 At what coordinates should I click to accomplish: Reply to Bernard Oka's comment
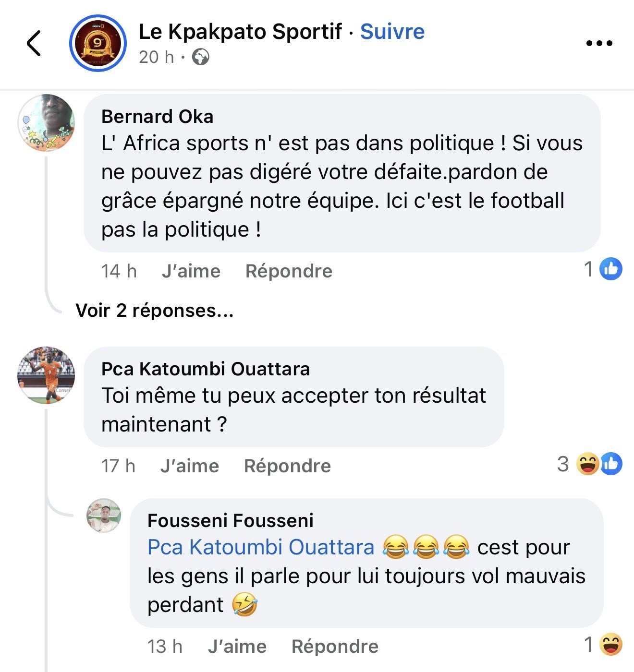[289, 271]
